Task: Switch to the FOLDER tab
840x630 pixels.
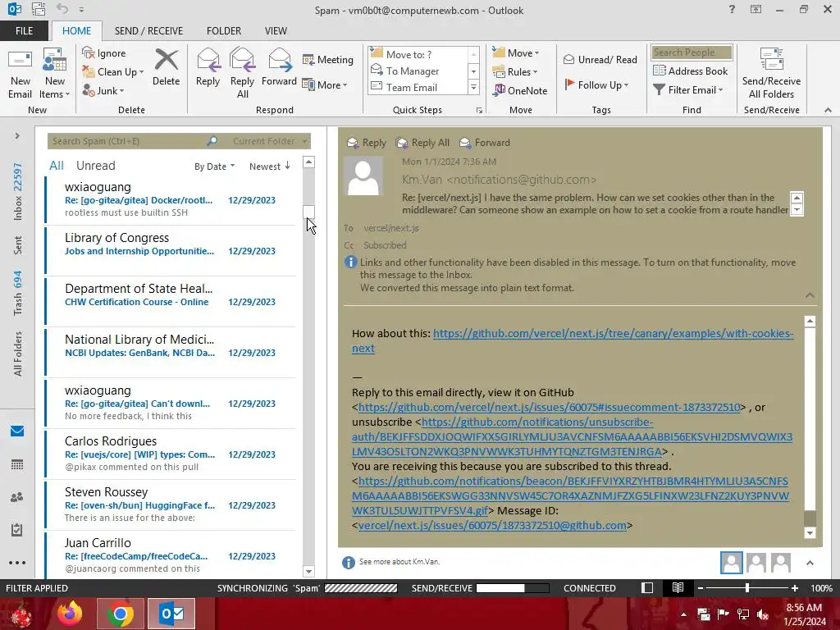Action: 224,31
